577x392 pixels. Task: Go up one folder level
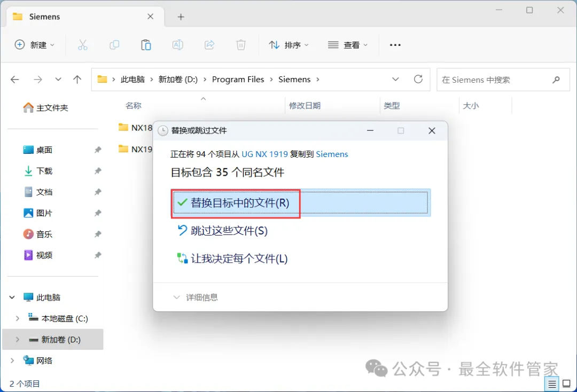[x=77, y=80]
